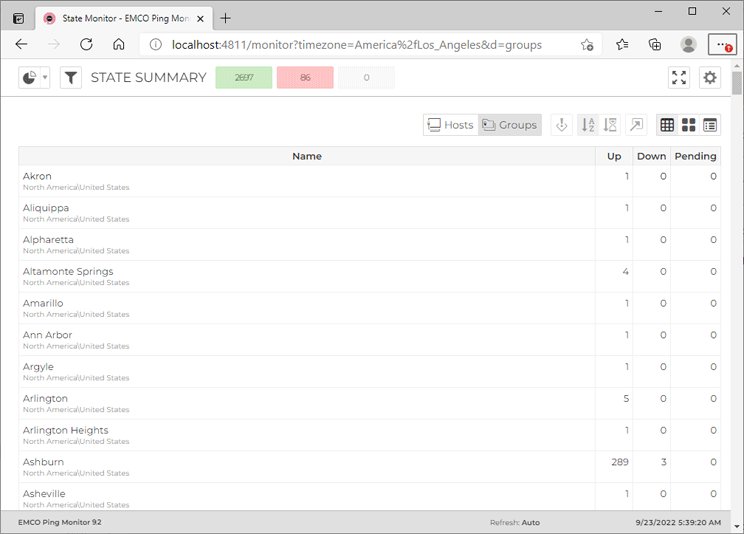The image size is (744, 534).
Task: Toggle the Hosts view
Action: 450,125
